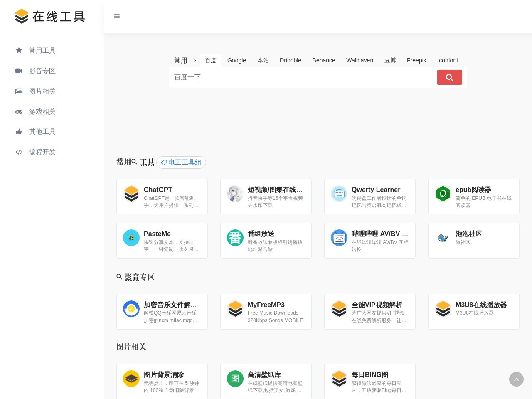This screenshot has height=399, width=532.
Task: Select the Google search engine tab
Action: coord(236,60)
